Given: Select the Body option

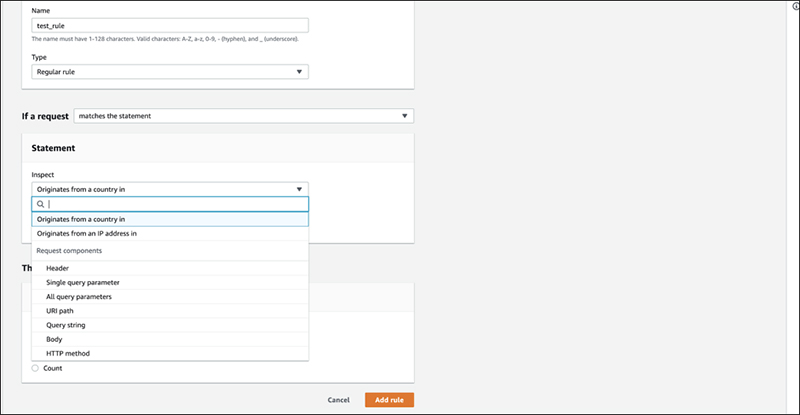Looking at the screenshot, I should (170, 339).
